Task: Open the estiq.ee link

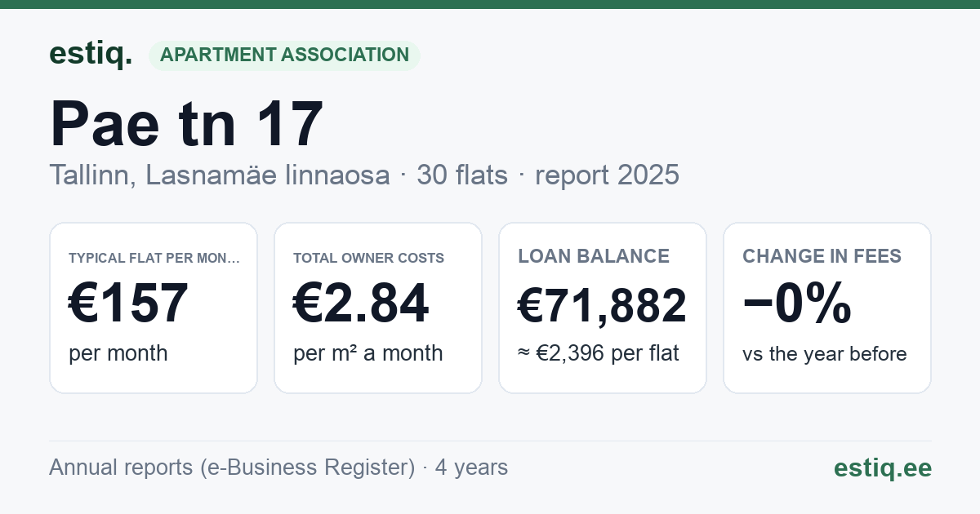Action: (883, 467)
